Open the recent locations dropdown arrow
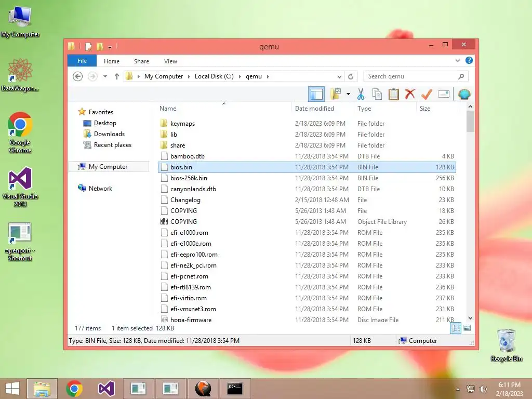Image resolution: width=532 pixels, height=399 pixels. [105, 76]
